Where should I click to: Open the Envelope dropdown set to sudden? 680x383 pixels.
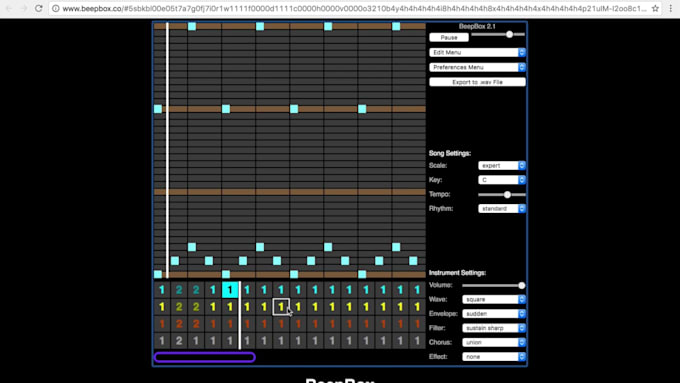[x=494, y=314]
